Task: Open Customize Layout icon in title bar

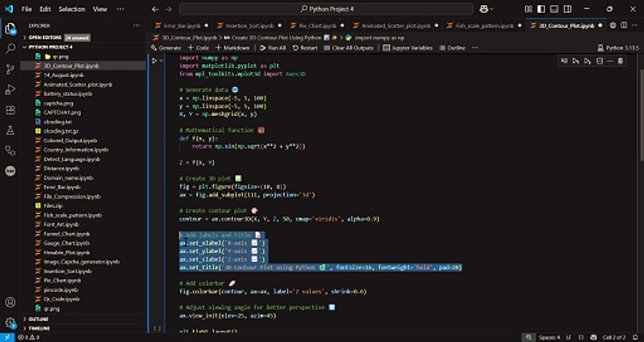Action: coord(529,9)
